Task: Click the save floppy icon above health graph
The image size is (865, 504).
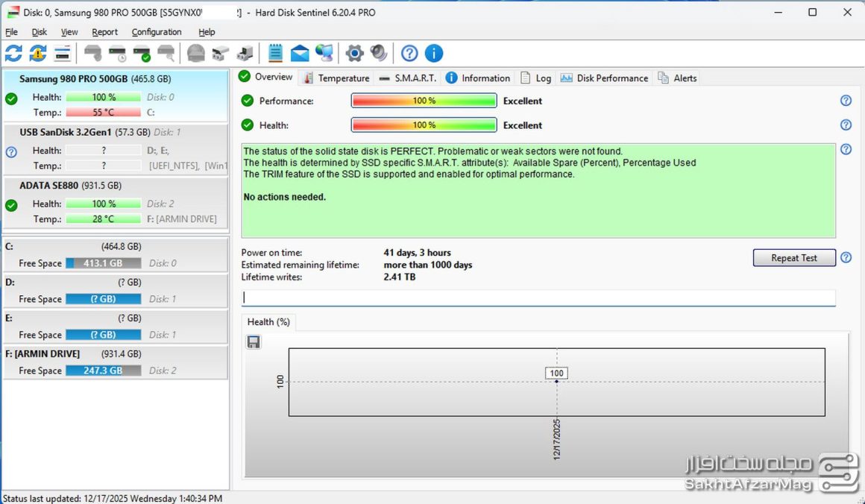Action: click(x=254, y=341)
